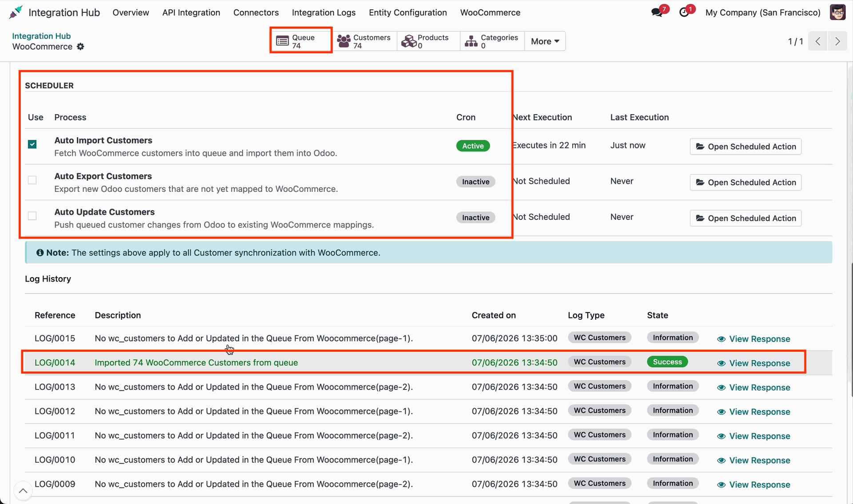Click the Integration Hub app logo icon
Image resolution: width=853 pixels, height=504 pixels.
[16, 12]
